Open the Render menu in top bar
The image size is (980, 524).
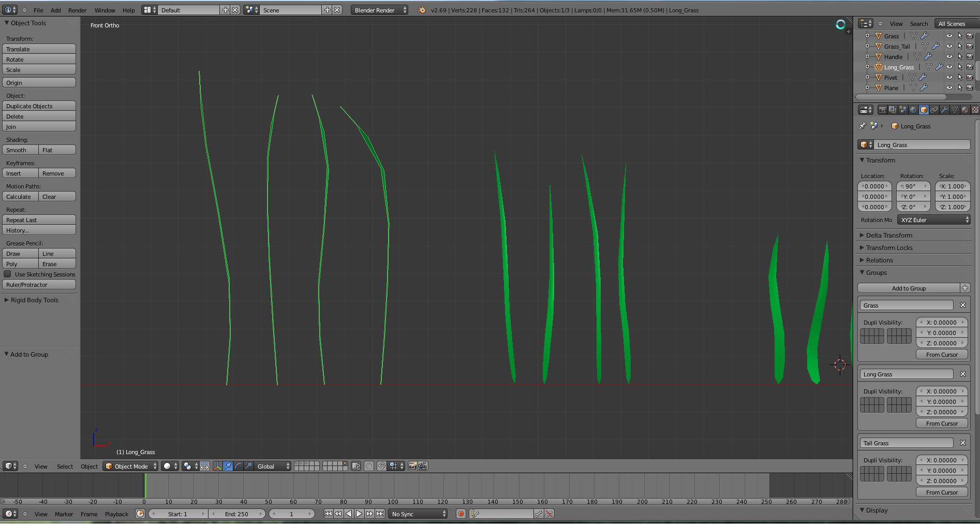(77, 10)
